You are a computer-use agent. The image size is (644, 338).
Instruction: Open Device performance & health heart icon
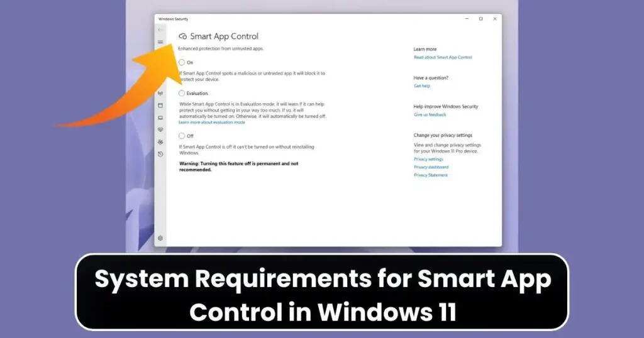pos(160,129)
